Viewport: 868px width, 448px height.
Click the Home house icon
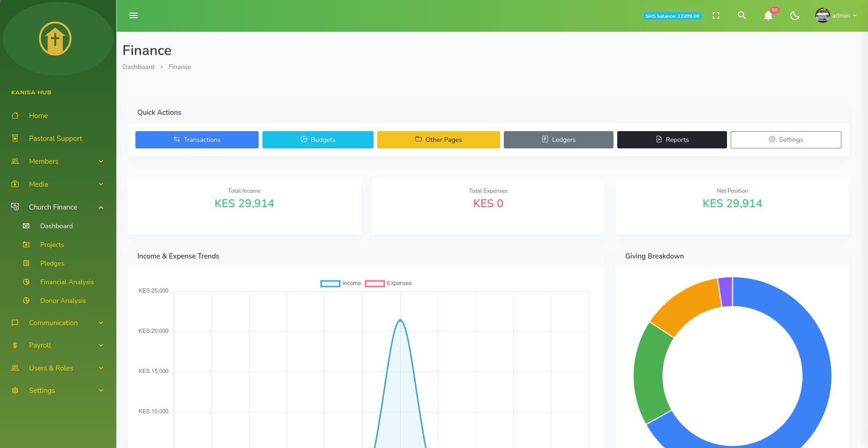(x=15, y=115)
